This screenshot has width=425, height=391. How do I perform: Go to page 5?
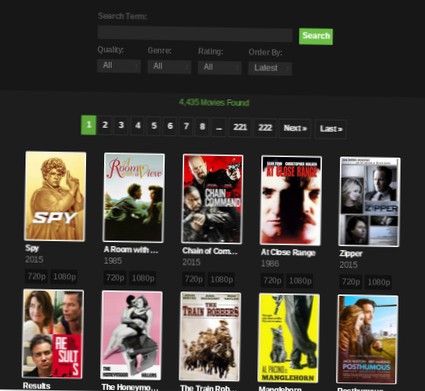[x=154, y=126]
